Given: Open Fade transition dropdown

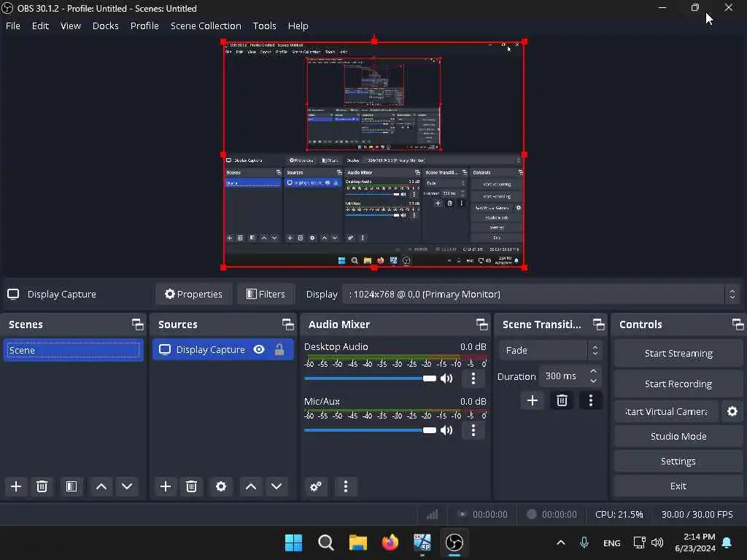Looking at the screenshot, I should point(550,350).
